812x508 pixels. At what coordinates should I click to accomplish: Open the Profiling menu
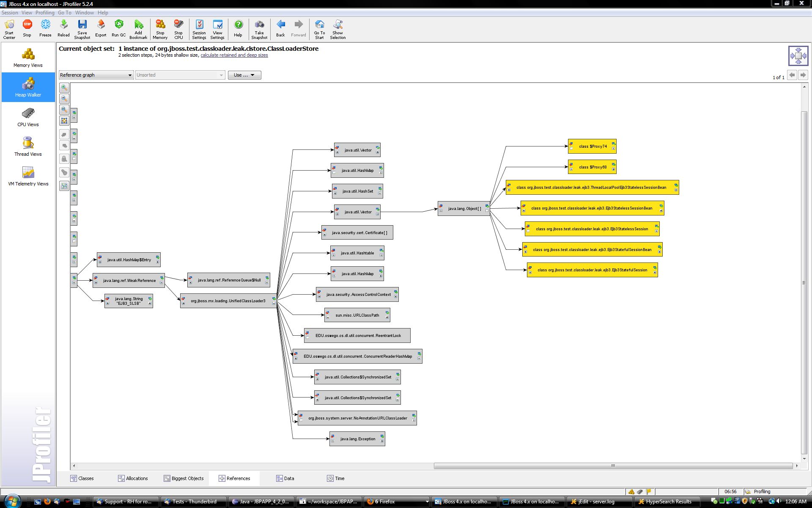45,13
